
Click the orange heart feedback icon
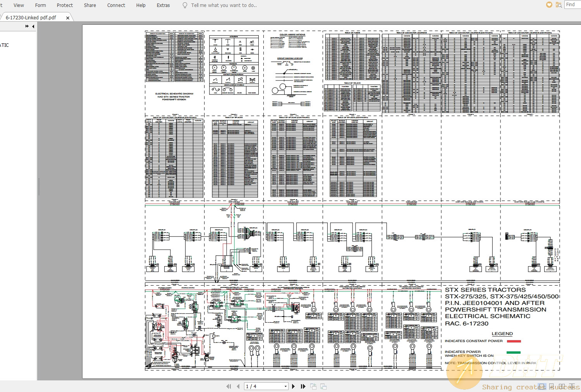[549, 5]
